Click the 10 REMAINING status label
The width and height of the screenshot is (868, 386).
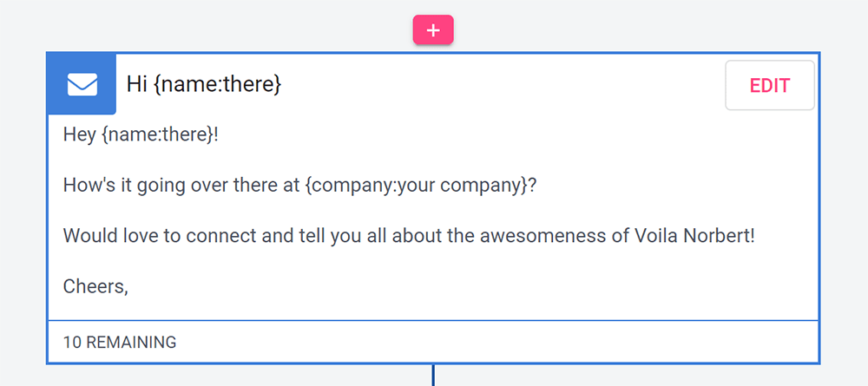click(x=120, y=343)
